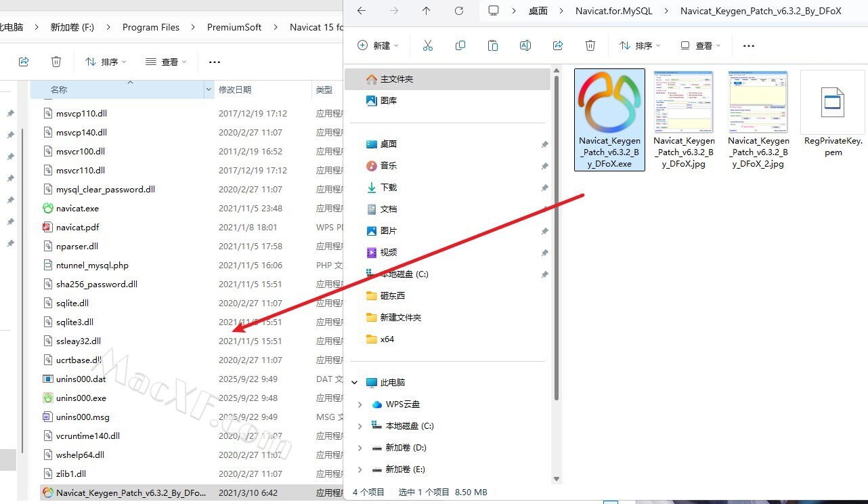The height and width of the screenshot is (504, 868).
Task: Expand the WPS云盘 tree node
Action: 360,404
